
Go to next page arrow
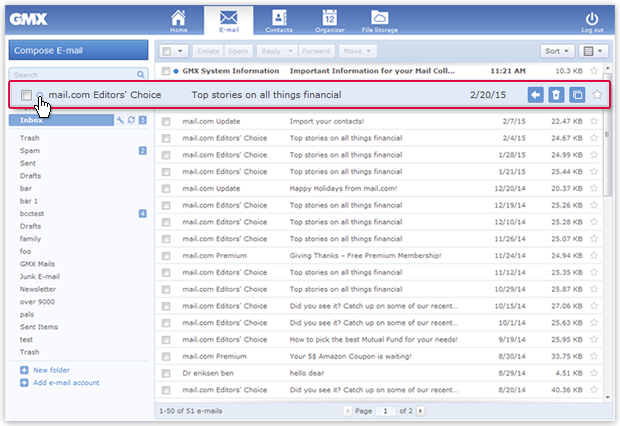(x=420, y=411)
